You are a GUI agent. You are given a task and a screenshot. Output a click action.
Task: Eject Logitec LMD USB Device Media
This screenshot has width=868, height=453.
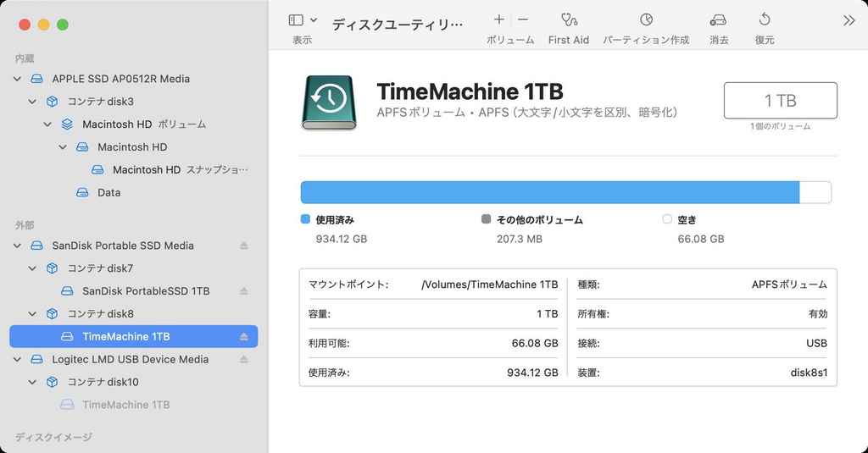[243, 360]
